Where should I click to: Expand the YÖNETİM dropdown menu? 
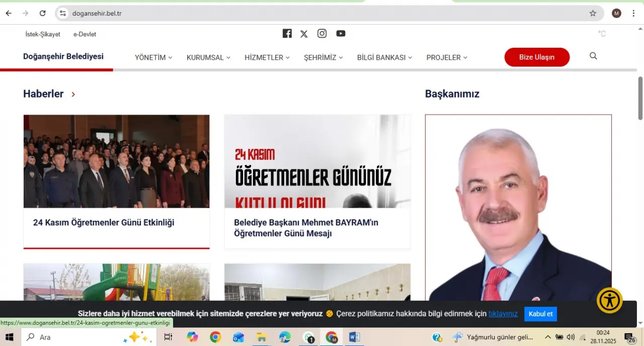tap(153, 58)
